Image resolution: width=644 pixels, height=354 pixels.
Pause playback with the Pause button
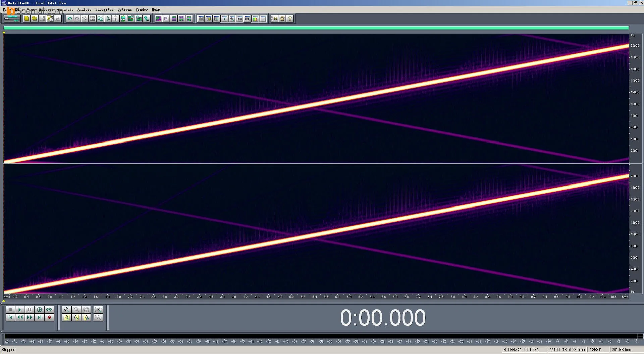point(30,309)
